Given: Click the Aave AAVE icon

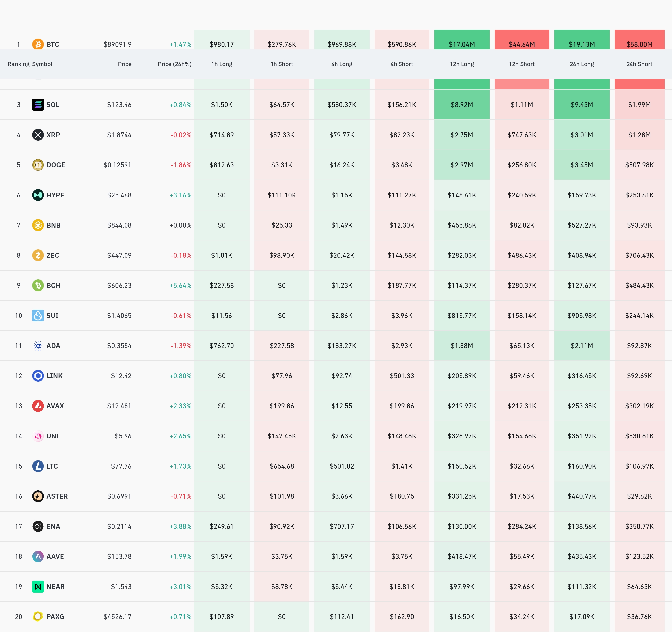Looking at the screenshot, I should click(x=38, y=556).
